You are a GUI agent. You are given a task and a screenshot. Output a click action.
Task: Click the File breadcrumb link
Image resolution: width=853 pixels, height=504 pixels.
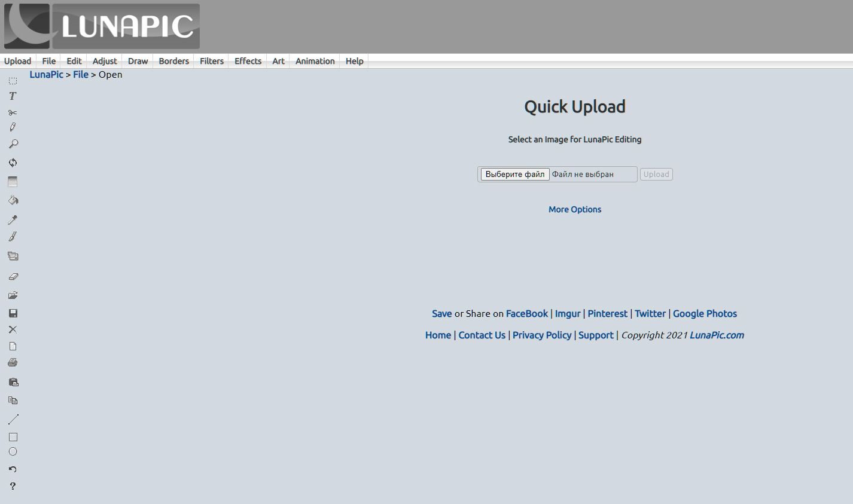(81, 75)
